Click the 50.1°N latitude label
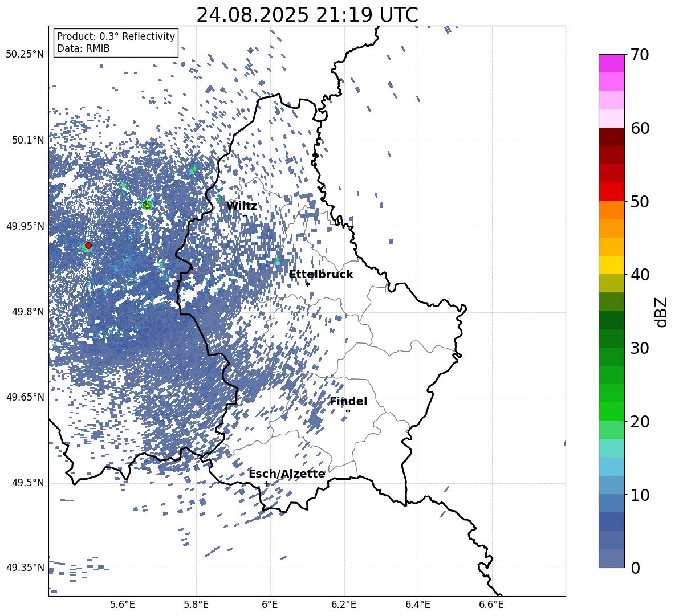Image resolution: width=675 pixels, height=616 pixels. coord(27,140)
